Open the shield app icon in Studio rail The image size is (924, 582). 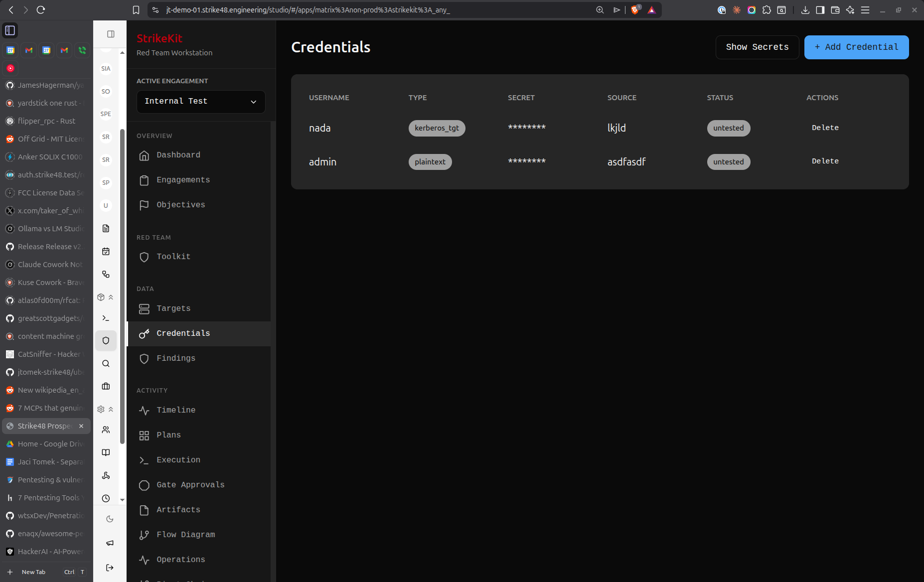pyautogui.click(x=106, y=341)
